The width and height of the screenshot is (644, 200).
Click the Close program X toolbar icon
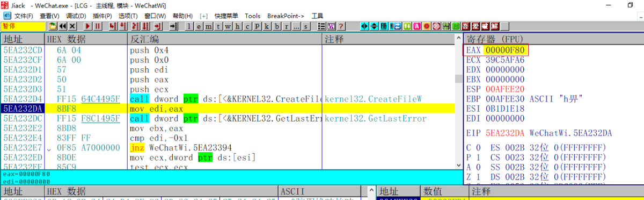pyautogui.click(x=72, y=26)
